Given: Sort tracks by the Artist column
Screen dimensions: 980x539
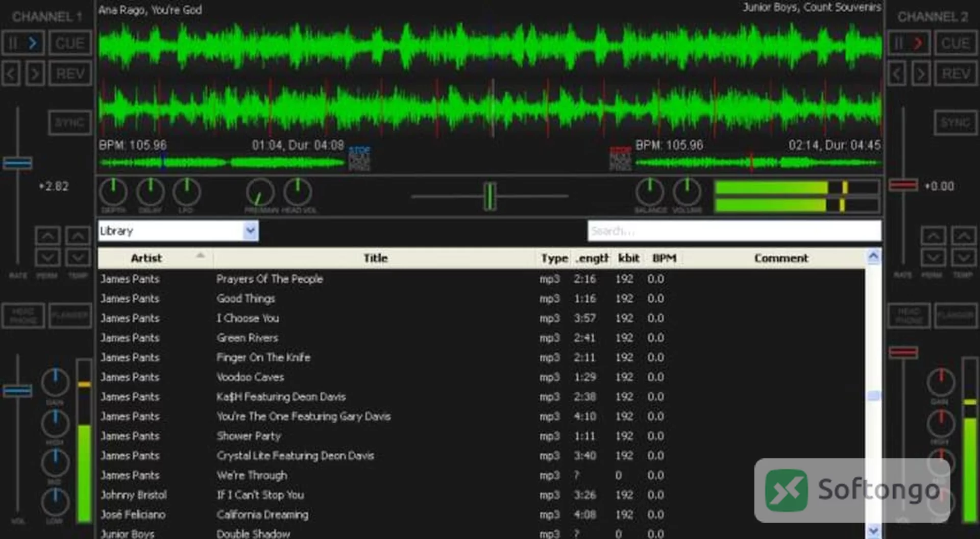Looking at the screenshot, I should [156, 258].
